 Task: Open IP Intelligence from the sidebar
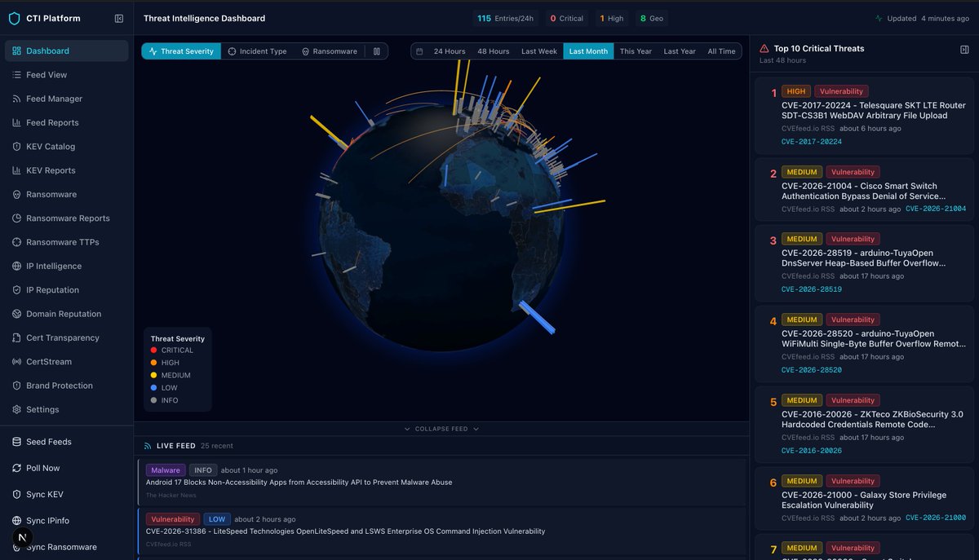[x=66, y=266]
